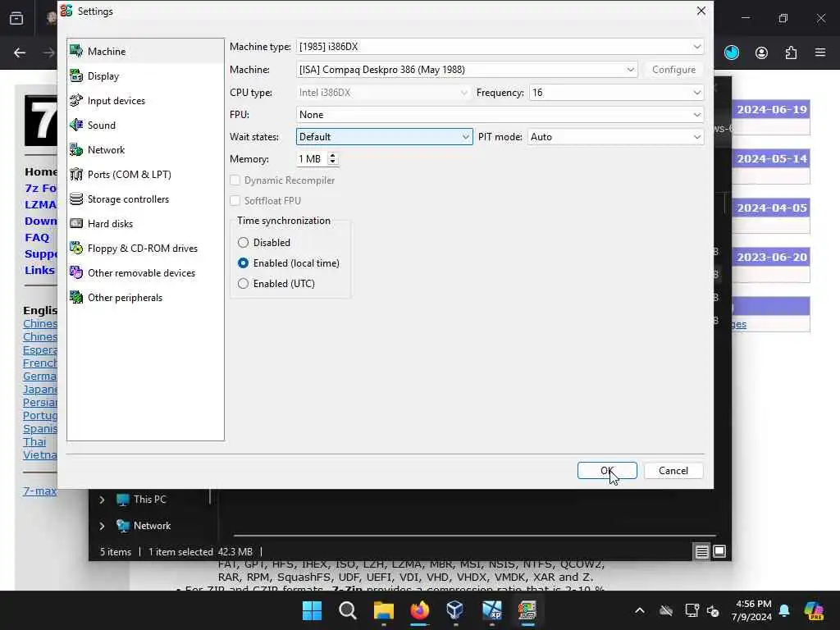Select Enabled (UTC) time synchronization
Image resolution: width=840 pixels, height=630 pixels.
click(x=276, y=283)
